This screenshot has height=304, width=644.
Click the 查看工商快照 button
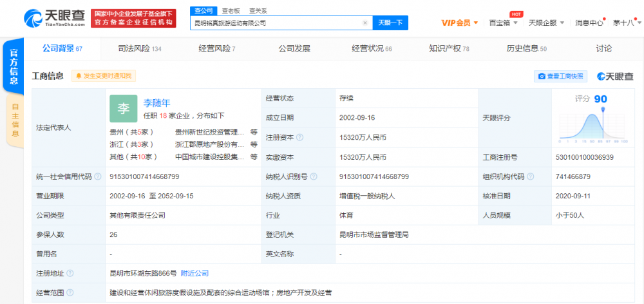(561, 77)
